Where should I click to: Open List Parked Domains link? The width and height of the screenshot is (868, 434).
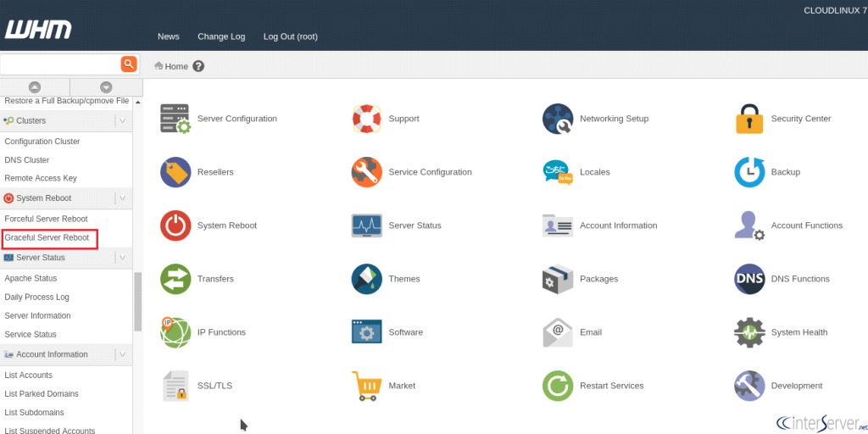[x=42, y=394]
